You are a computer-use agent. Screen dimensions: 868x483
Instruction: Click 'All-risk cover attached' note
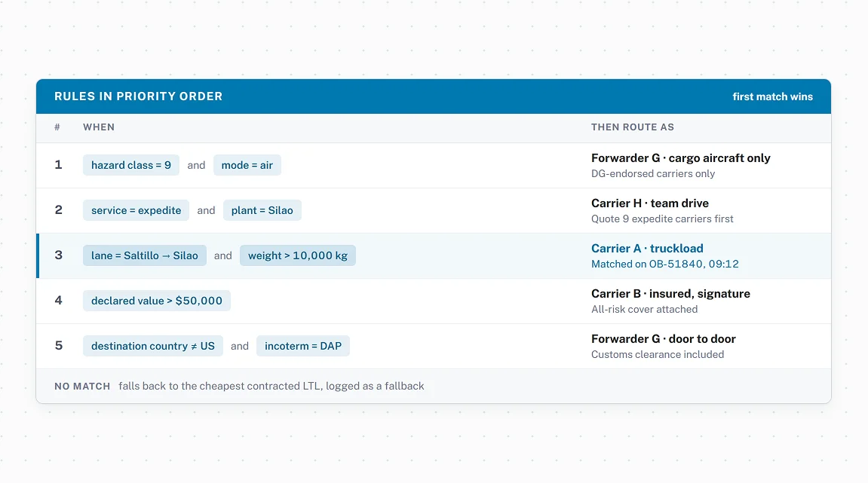click(644, 309)
